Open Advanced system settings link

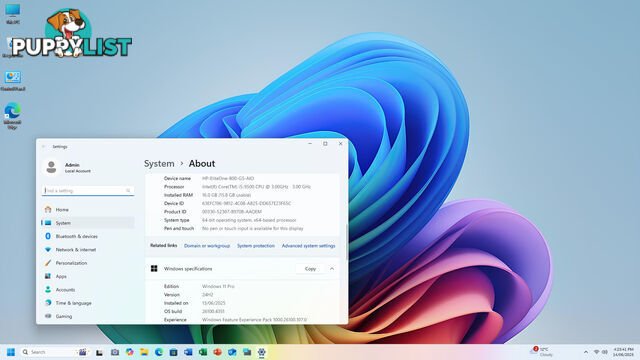[x=309, y=246]
